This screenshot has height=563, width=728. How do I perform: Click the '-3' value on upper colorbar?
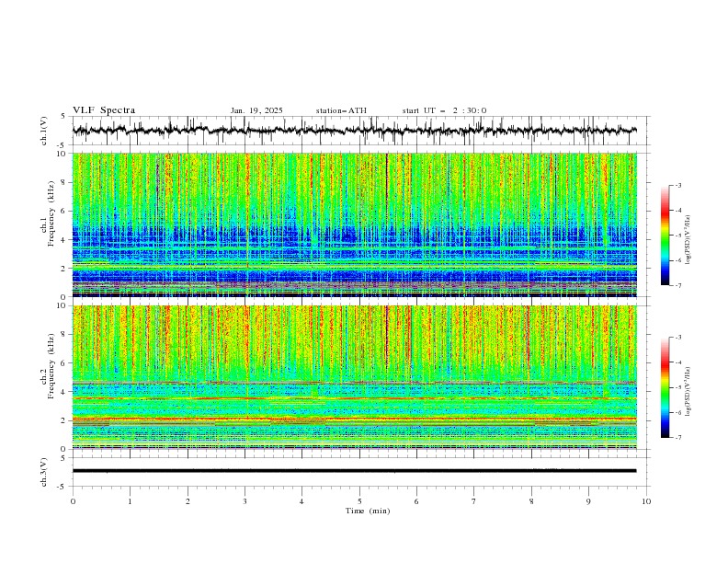tap(677, 185)
